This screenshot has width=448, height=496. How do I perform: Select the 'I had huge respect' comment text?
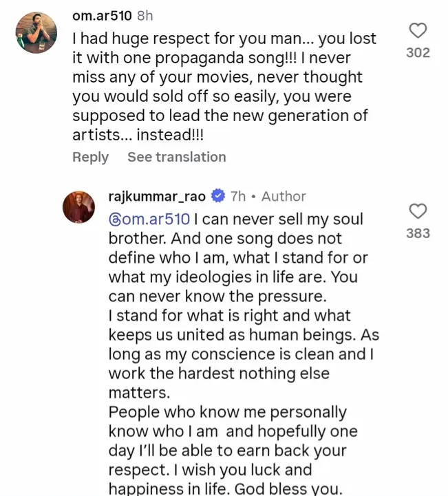coord(224,87)
